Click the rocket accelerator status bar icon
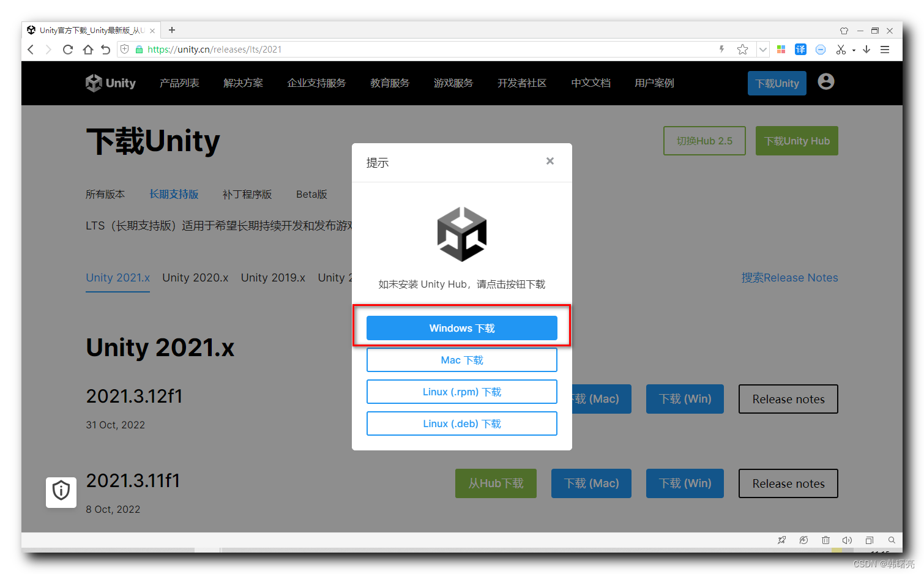Viewport: 924px width, 574px height. click(x=781, y=540)
